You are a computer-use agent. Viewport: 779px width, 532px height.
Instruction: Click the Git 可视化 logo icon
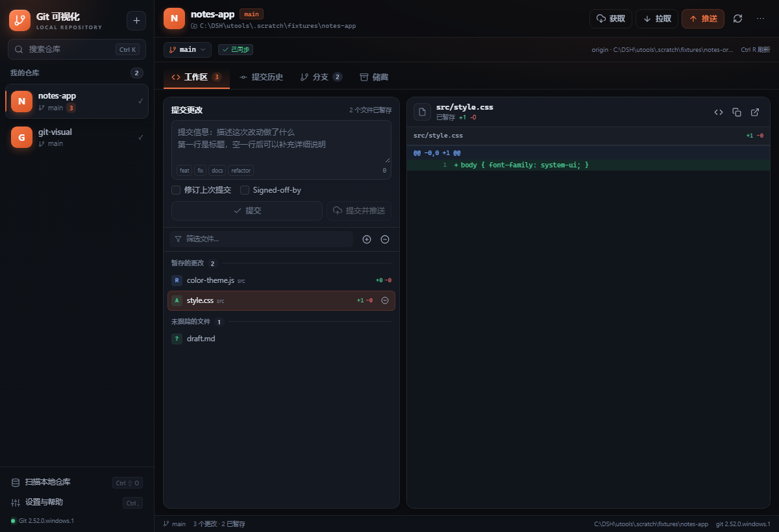19,21
